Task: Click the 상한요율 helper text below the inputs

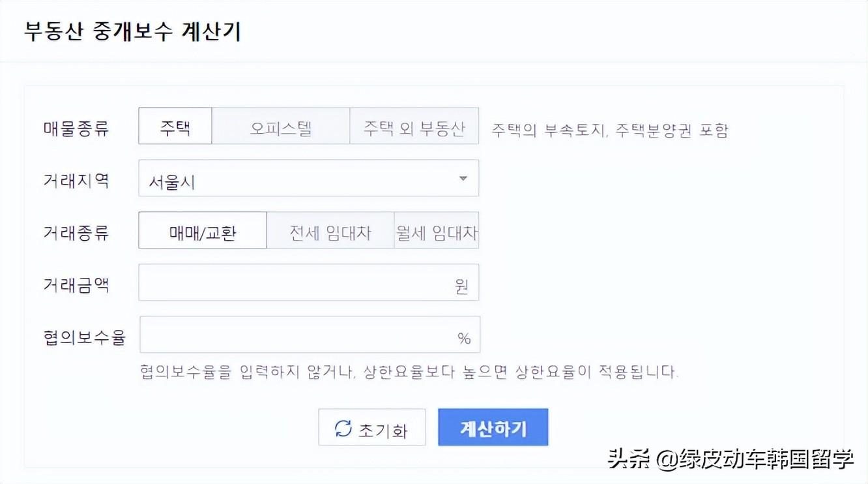Action: [x=409, y=372]
